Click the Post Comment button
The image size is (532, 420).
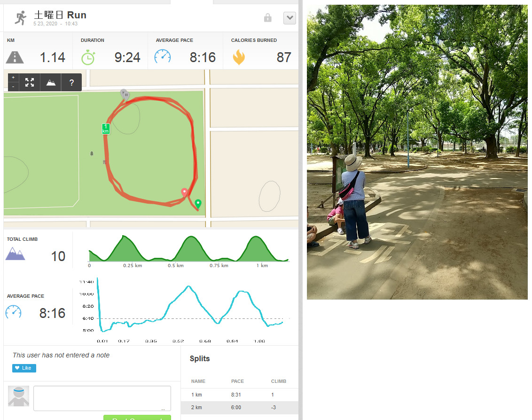click(137, 418)
